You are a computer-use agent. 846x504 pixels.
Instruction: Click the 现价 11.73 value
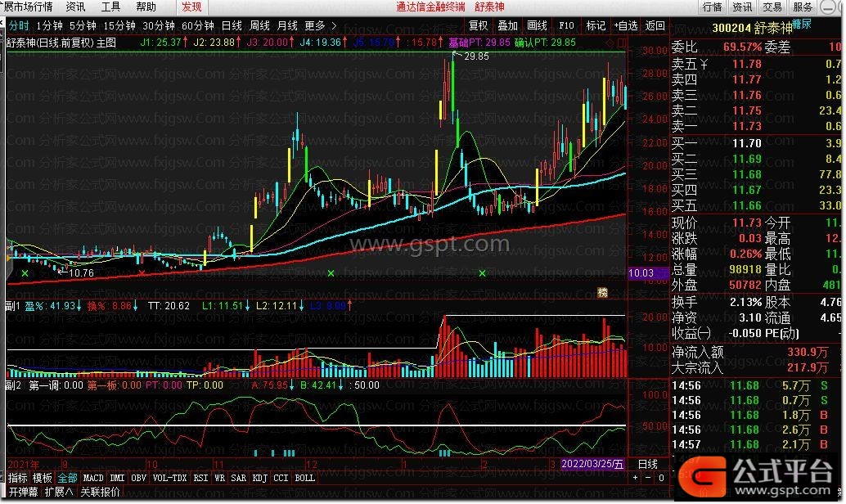tap(746, 223)
